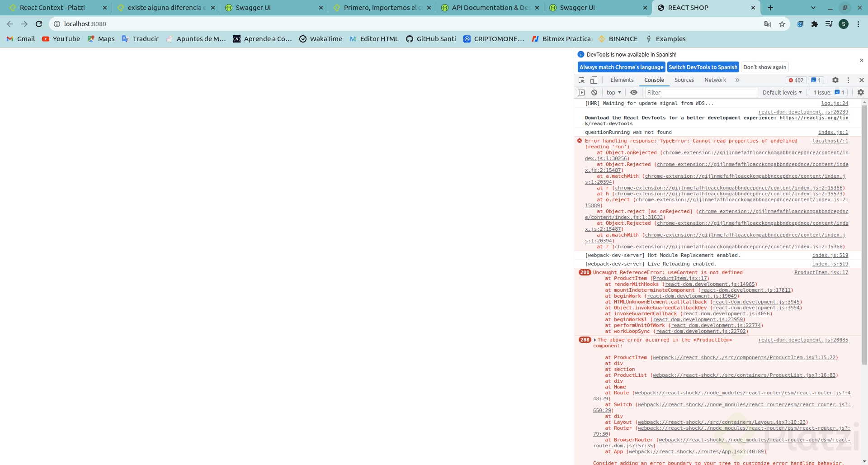This screenshot has width=868, height=465.
Task: Click the messages counter badge in DevTools toolbar
Action: click(816, 80)
